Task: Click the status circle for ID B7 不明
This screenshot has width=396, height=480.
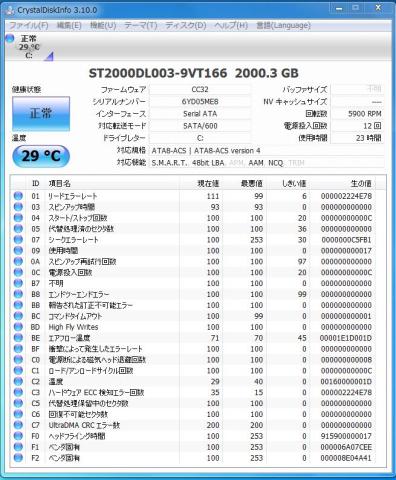Action: tap(18, 283)
